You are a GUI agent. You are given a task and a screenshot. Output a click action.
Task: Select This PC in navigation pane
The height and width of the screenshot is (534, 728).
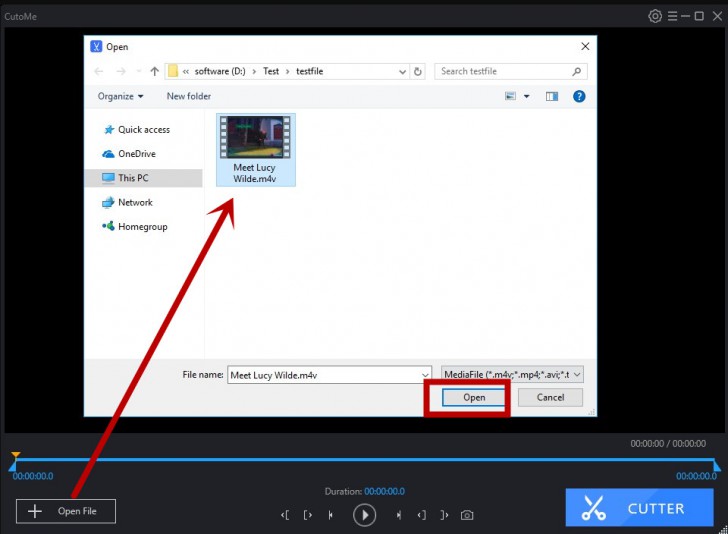pyautogui.click(x=133, y=178)
